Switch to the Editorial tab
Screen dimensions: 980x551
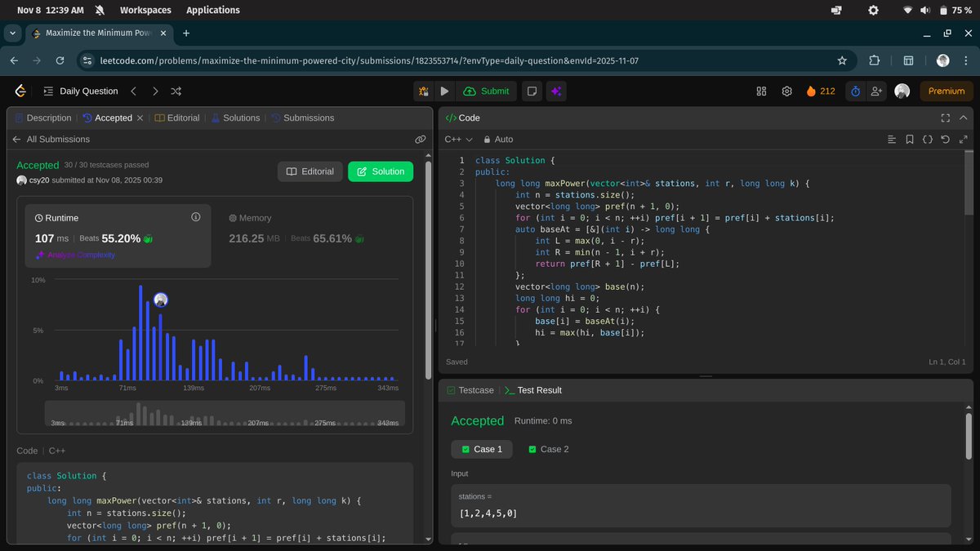tap(177, 118)
